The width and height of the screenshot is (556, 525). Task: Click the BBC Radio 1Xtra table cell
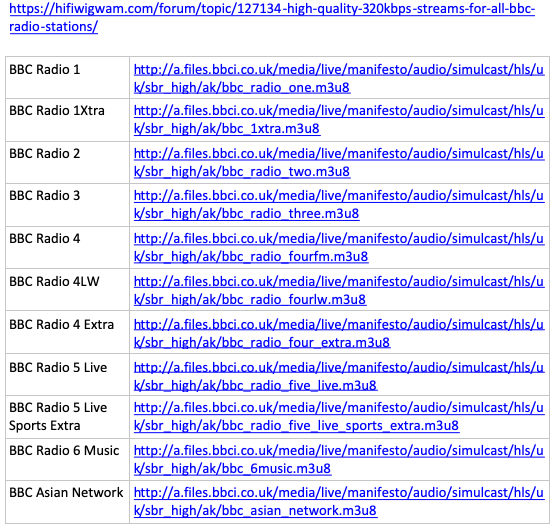coord(67,120)
